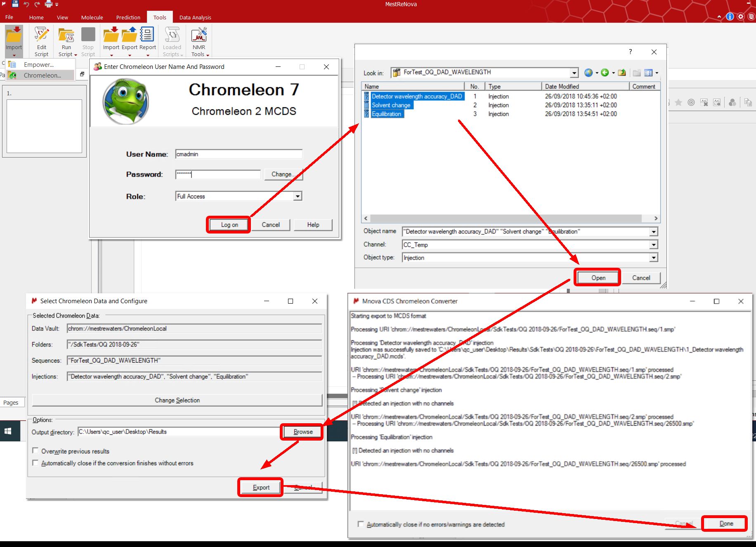Viewport: 756px width, 547px height.
Task: Switch to the Molecule ribbon tab
Action: (x=92, y=17)
